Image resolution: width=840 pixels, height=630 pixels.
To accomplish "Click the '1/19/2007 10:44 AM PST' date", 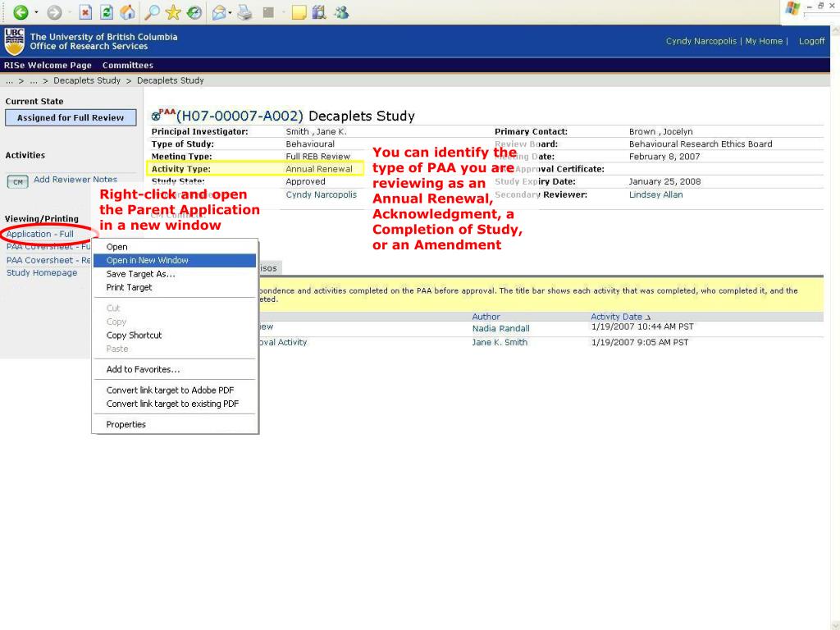I will point(642,326).
